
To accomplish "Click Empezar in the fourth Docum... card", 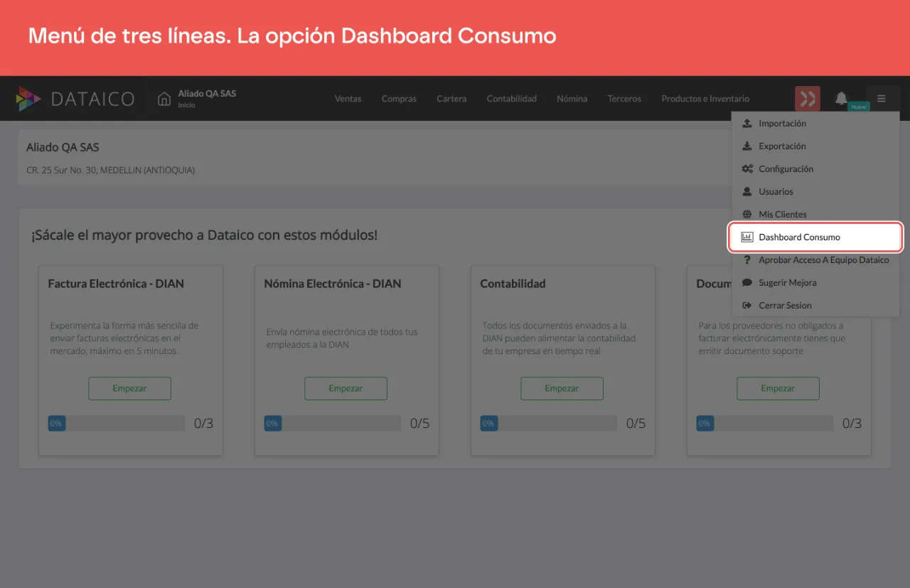I will (x=778, y=388).
